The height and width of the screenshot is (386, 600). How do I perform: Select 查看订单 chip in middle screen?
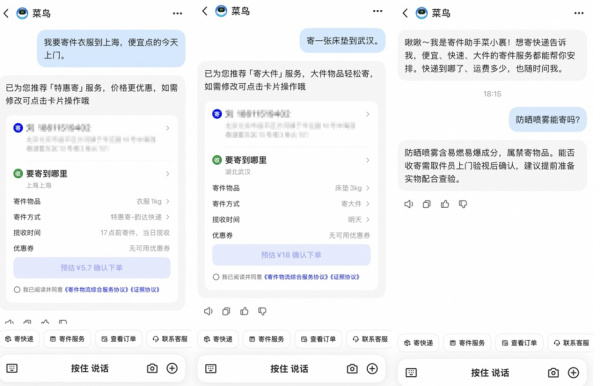318,339
